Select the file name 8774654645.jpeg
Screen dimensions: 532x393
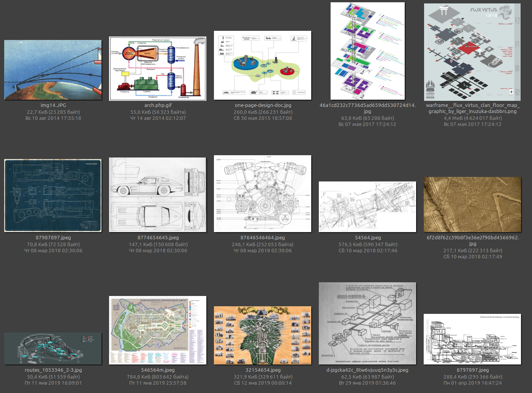(x=158, y=238)
